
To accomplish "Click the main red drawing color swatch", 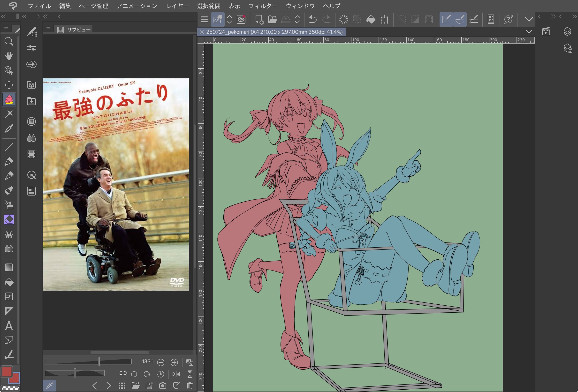I will [7, 372].
